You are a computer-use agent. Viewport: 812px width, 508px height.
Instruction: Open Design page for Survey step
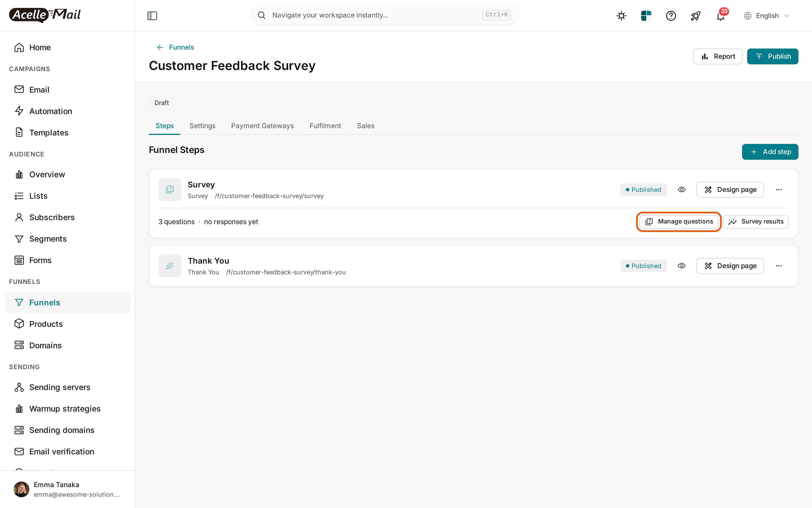point(730,190)
